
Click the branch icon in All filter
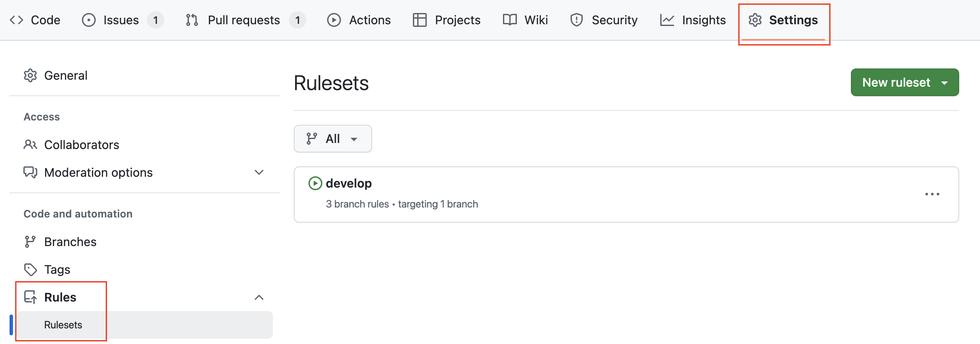coord(312,139)
